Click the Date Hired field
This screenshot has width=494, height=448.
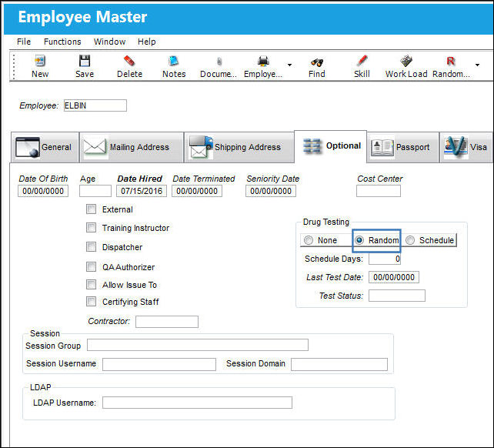point(142,191)
